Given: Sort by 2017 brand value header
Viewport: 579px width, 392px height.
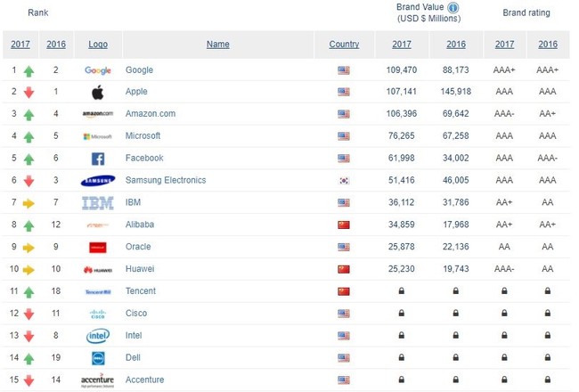Looking at the screenshot, I should point(402,45).
